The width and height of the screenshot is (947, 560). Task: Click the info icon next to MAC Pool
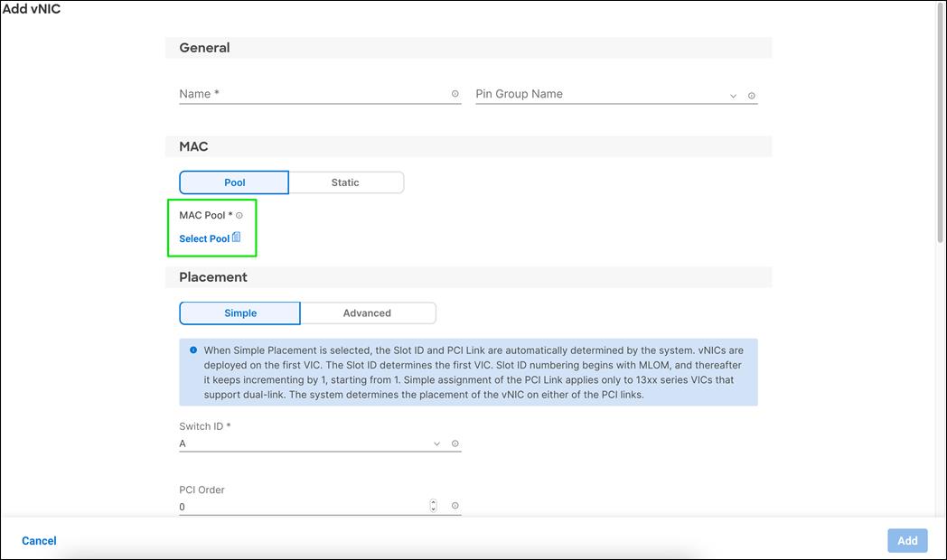(238, 215)
